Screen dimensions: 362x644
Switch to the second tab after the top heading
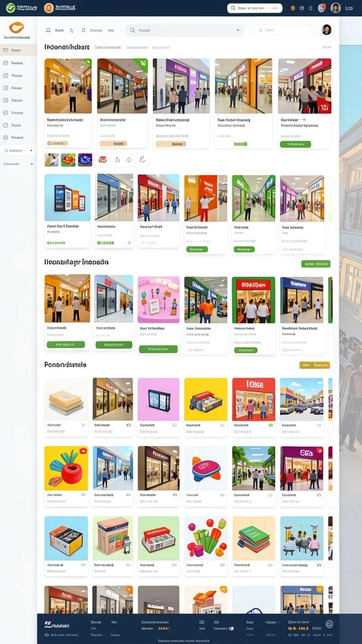[x=136, y=48]
